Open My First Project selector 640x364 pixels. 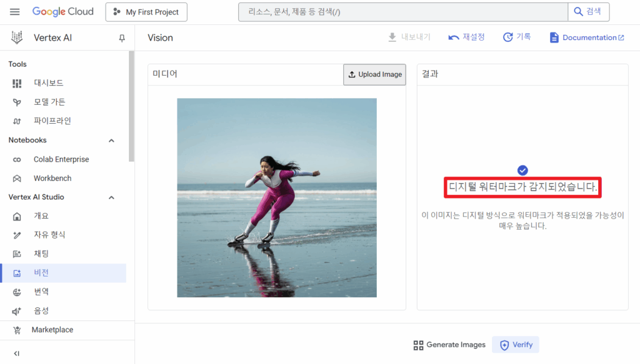(146, 12)
